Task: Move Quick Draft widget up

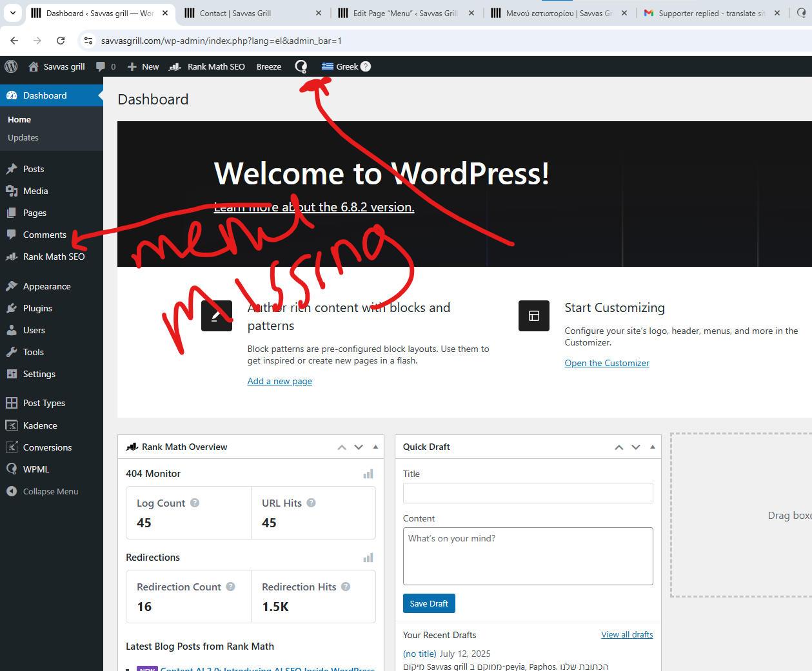Action: [x=619, y=447]
